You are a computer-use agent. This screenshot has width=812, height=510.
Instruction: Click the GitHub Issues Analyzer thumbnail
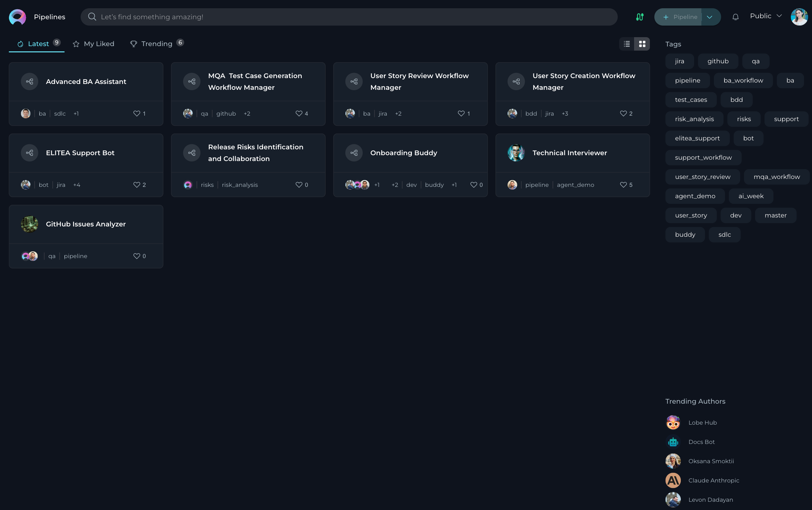click(30, 224)
